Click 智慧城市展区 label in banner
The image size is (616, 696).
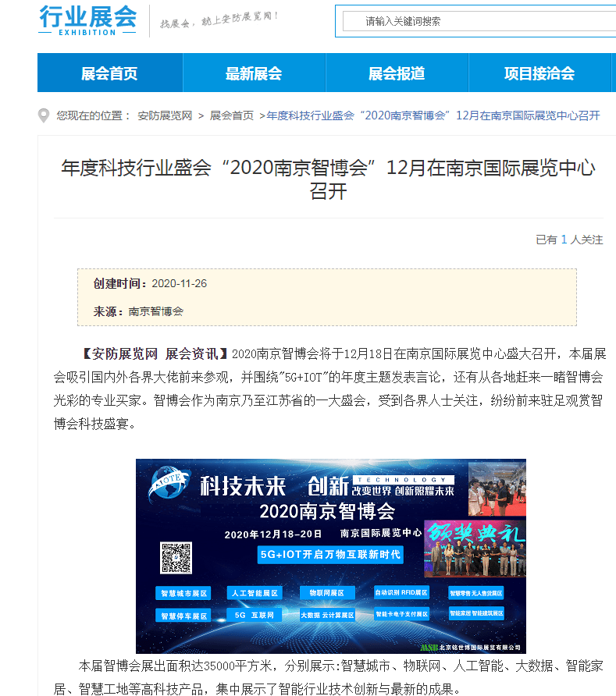tap(183, 594)
